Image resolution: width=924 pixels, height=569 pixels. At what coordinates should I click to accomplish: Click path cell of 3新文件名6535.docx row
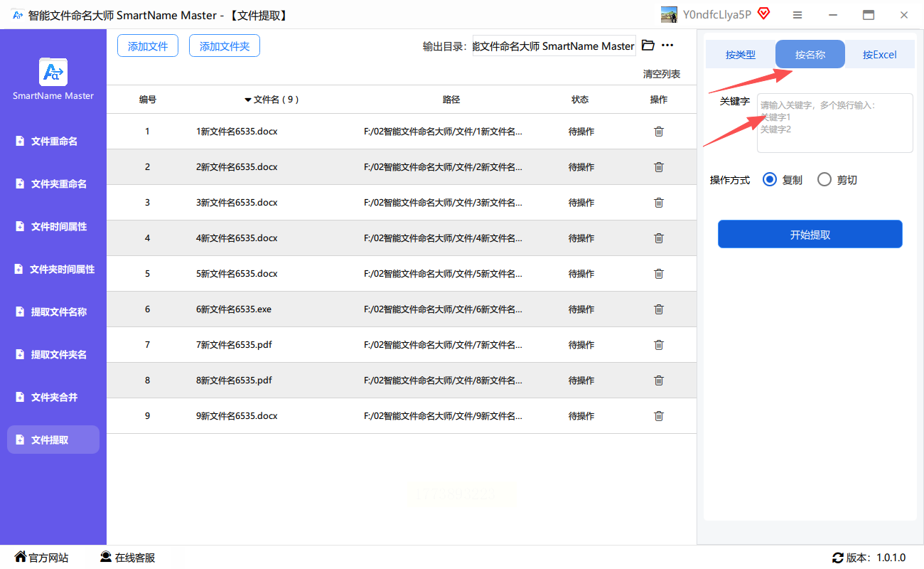coord(444,203)
